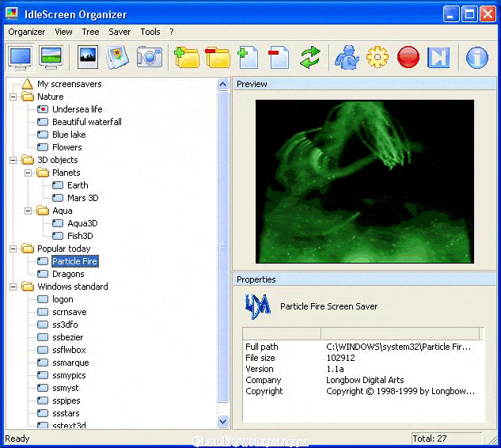Click the File size 102912 value
The height and width of the screenshot is (448, 501).
(x=340, y=358)
